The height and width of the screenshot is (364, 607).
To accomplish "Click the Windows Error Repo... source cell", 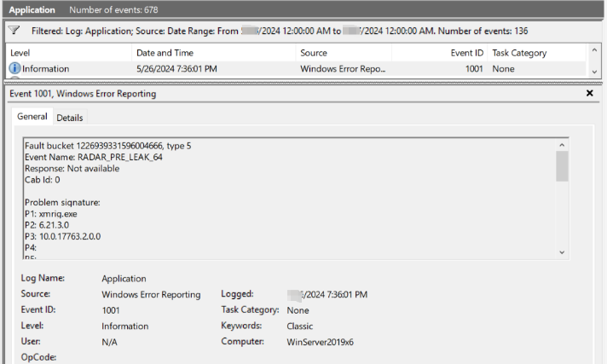I will [343, 68].
